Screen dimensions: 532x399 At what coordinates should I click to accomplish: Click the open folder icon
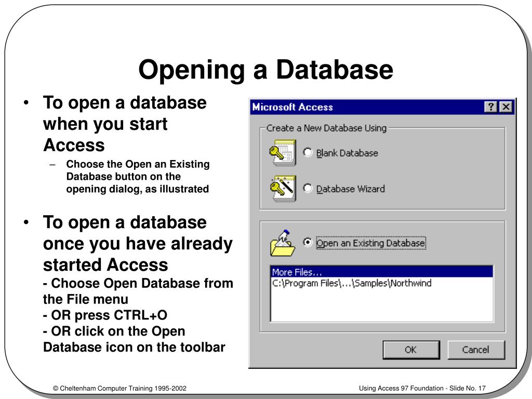[283, 243]
